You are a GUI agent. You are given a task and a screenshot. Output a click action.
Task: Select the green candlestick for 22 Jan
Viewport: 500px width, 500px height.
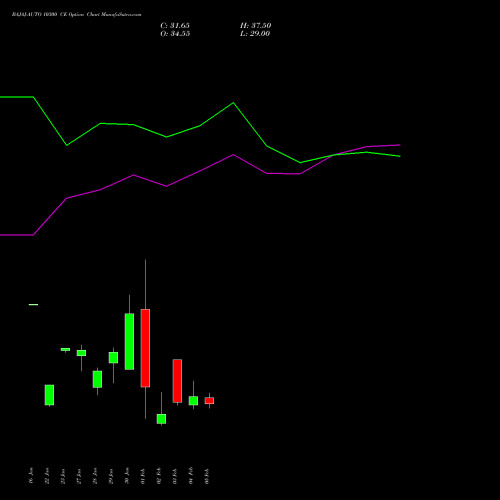(49, 395)
